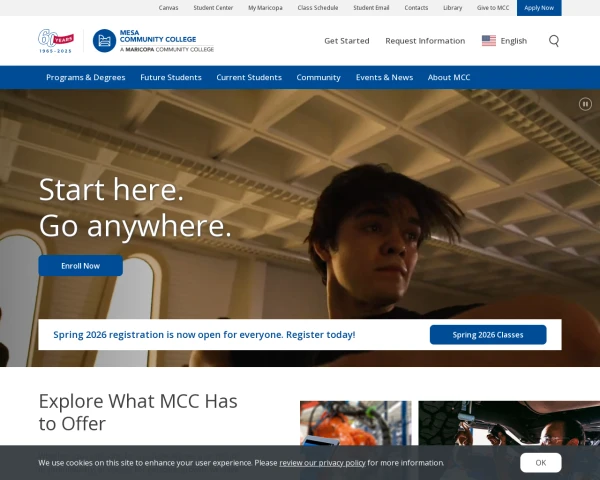Click the US flag language icon
600x480 pixels.
coord(489,41)
